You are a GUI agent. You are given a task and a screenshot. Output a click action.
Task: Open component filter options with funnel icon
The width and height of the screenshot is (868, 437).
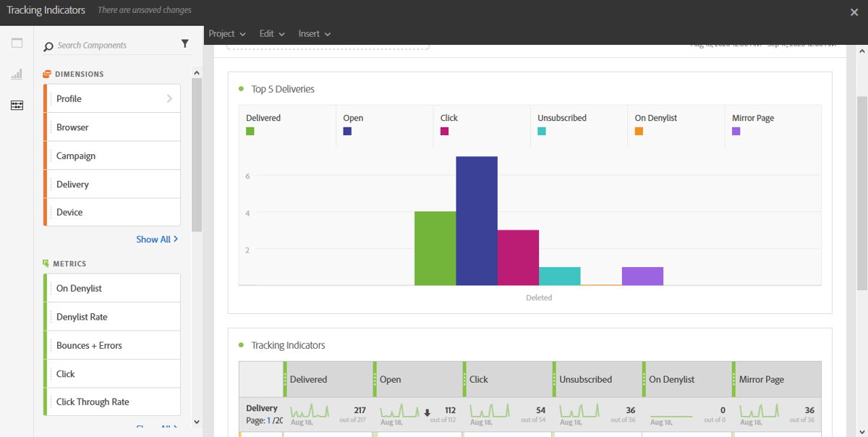[185, 43]
